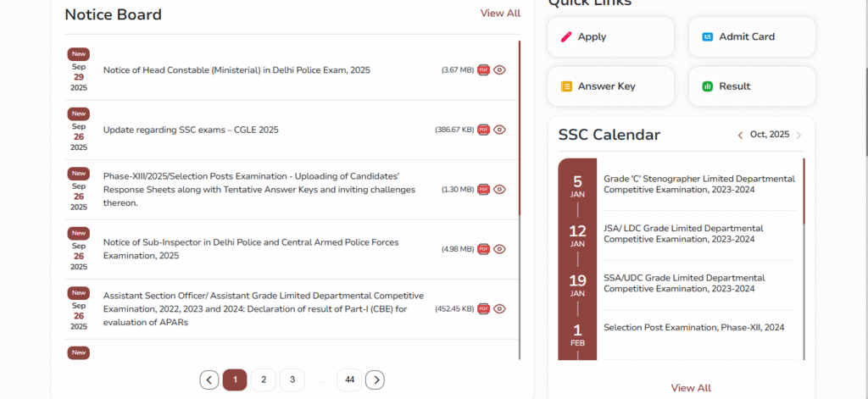This screenshot has width=868, height=399.
Task: Click the Notice Board heading
Action: pos(114,15)
